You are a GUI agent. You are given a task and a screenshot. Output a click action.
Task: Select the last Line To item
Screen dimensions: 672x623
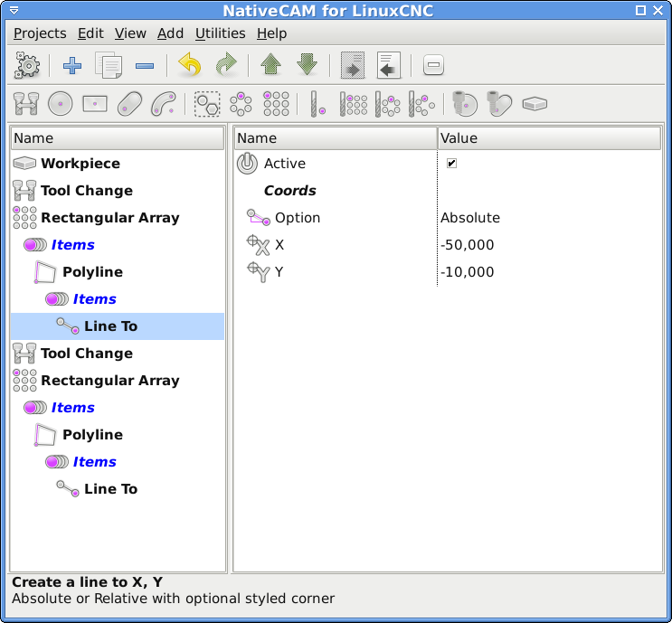pyautogui.click(x=118, y=489)
